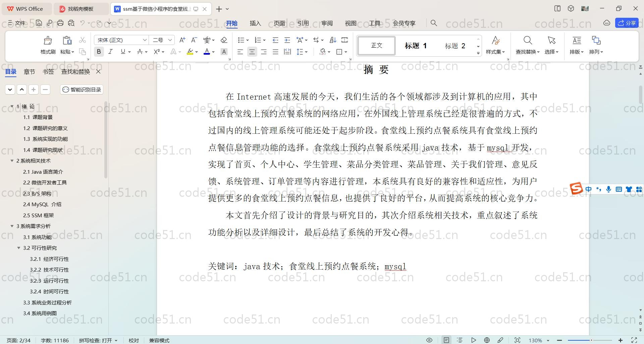Select the 标题 1 heading style
This screenshot has height=344, width=644.
coord(416,46)
